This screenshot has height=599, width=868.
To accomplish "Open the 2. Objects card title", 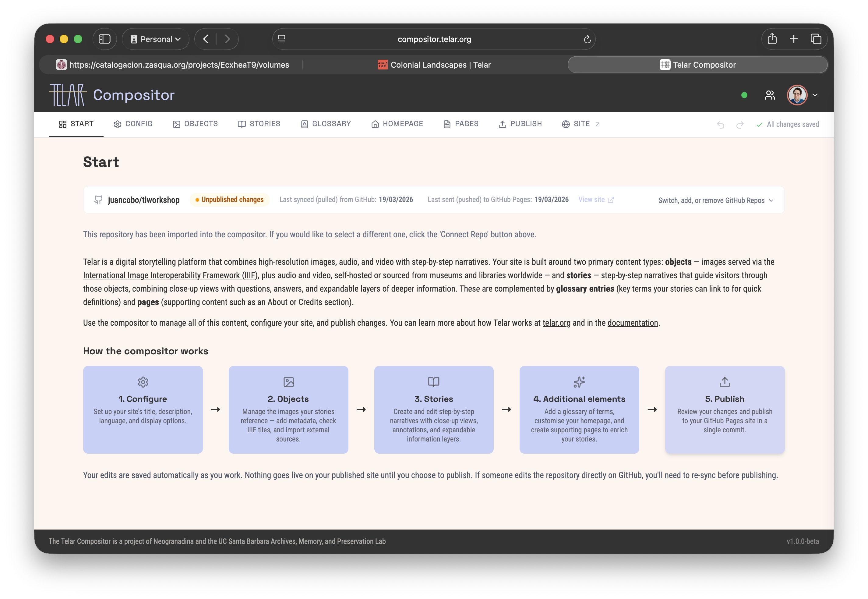I will [x=288, y=399].
